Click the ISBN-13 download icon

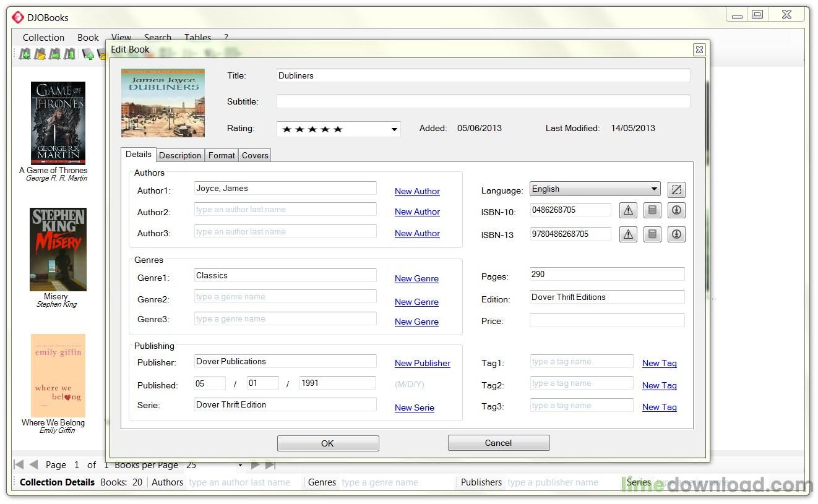(676, 234)
